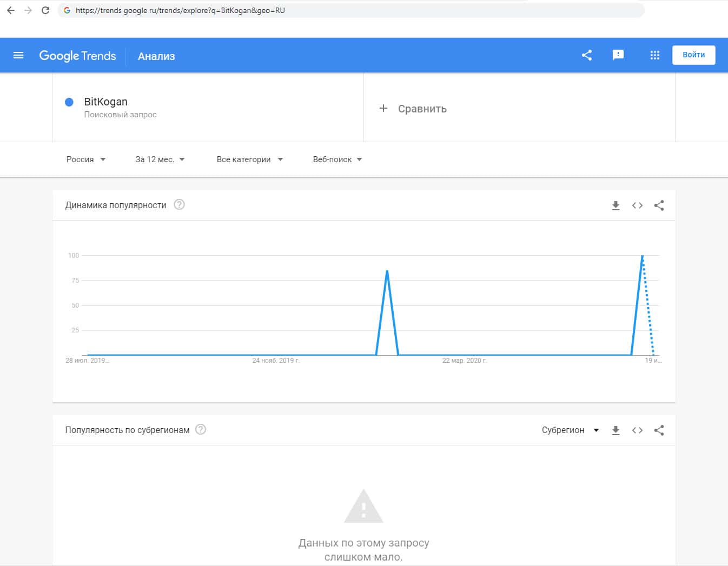Image resolution: width=728 pixels, height=566 pixels.
Task: Click the blue BitKogan color dot
Action: pos(69,102)
